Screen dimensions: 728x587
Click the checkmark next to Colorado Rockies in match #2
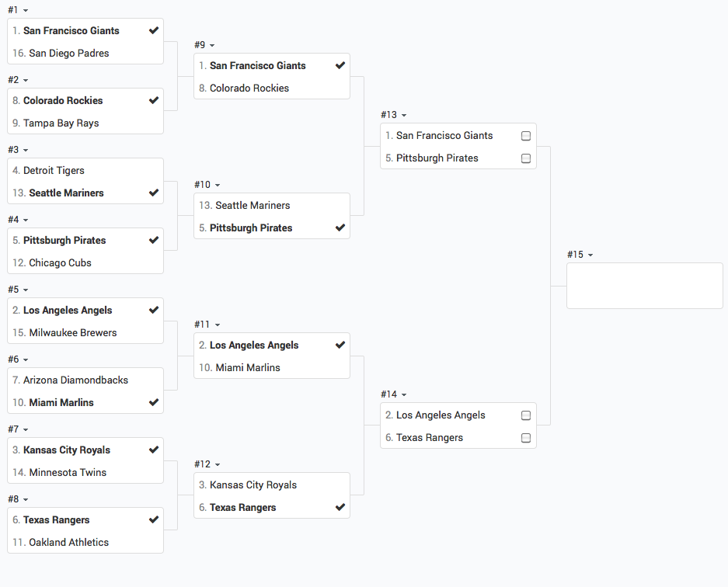click(x=154, y=100)
